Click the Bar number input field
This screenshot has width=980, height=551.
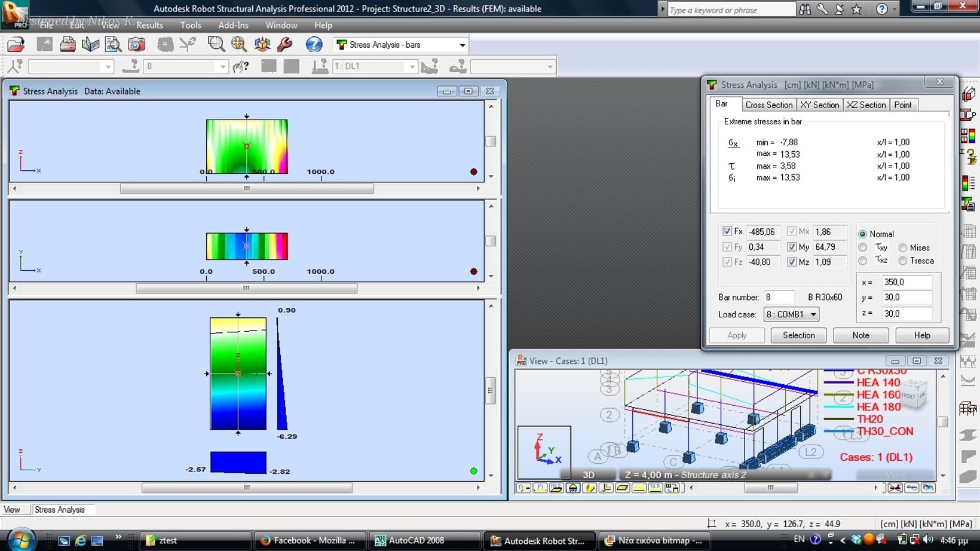click(x=779, y=297)
